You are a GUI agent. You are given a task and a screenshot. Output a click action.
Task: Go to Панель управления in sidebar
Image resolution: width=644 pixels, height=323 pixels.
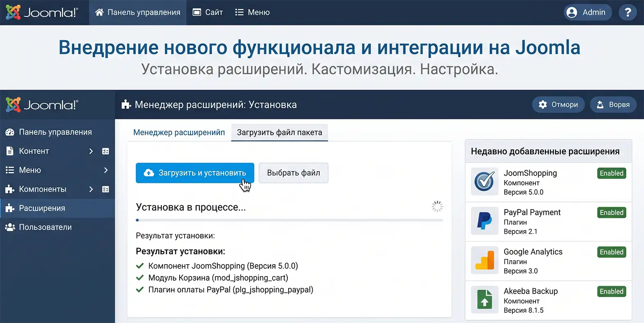point(57,132)
